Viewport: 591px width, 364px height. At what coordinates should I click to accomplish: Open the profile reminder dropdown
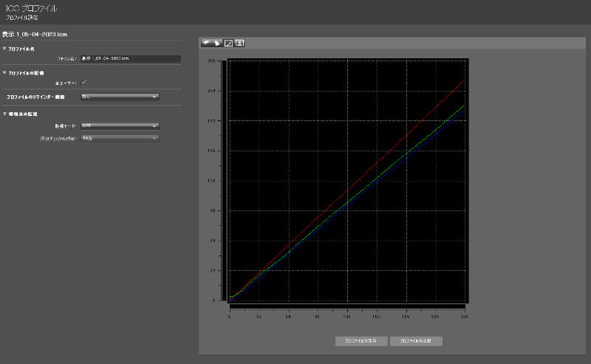click(x=120, y=97)
